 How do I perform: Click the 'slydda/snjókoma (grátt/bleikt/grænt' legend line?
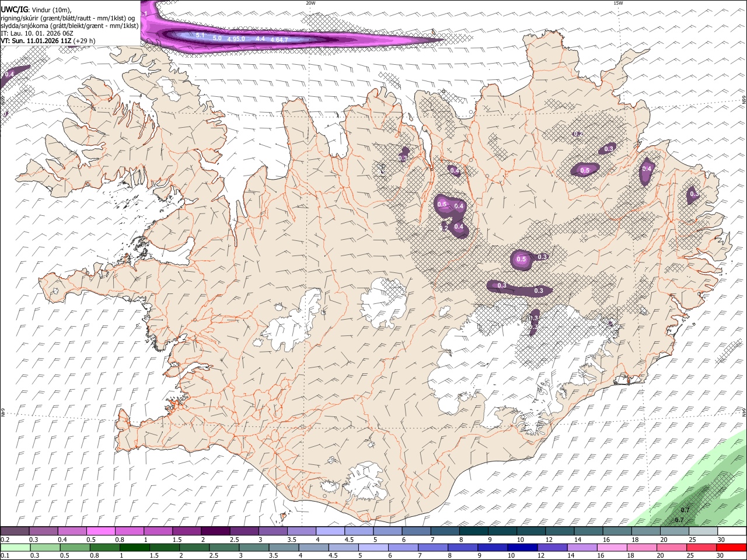click(69, 25)
